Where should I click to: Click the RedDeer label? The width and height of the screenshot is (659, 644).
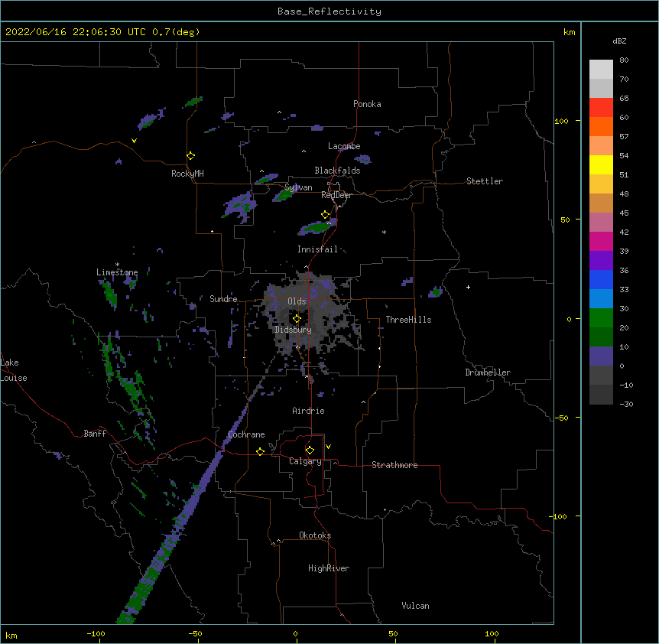click(336, 195)
